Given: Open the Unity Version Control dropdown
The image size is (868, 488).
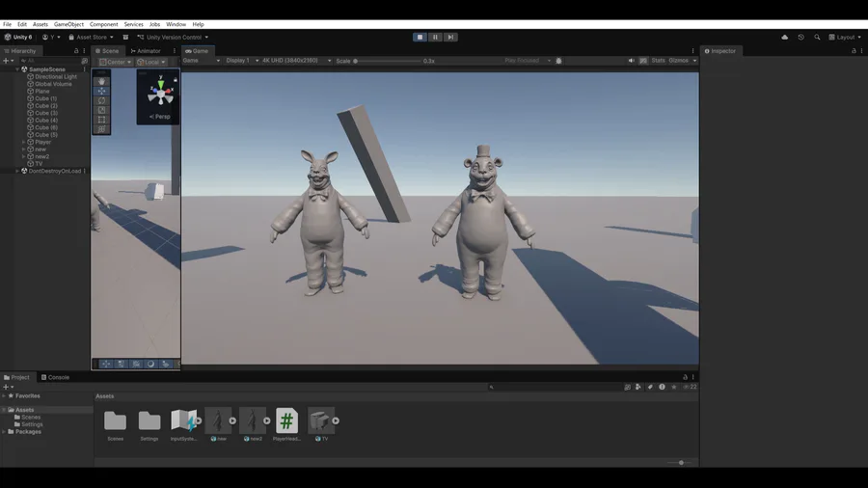Looking at the screenshot, I should (173, 37).
